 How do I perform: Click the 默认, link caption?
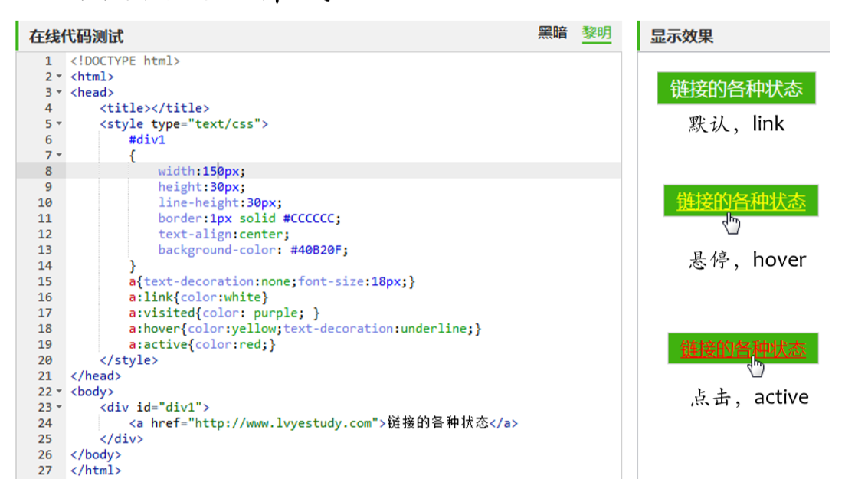click(x=736, y=124)
